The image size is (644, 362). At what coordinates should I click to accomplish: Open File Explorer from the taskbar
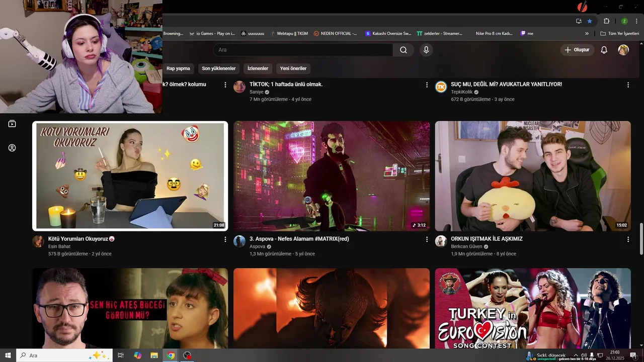154,355
